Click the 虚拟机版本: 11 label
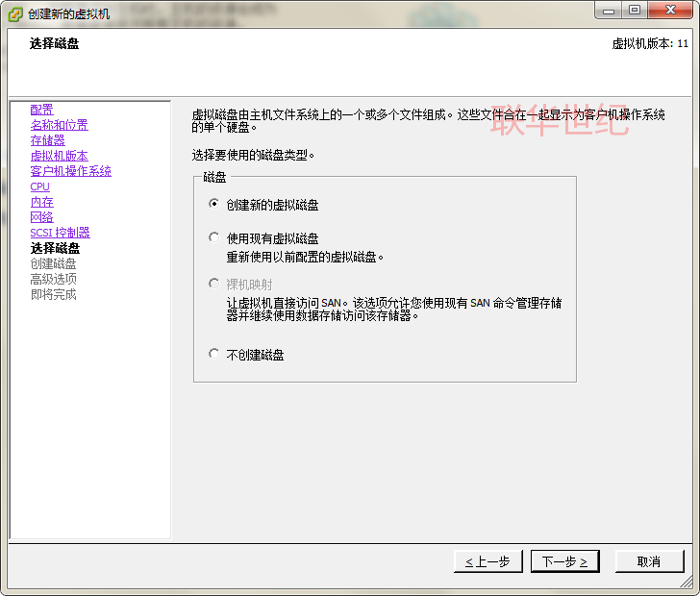This screenshot has height=596, width=700. click(650, 44)
